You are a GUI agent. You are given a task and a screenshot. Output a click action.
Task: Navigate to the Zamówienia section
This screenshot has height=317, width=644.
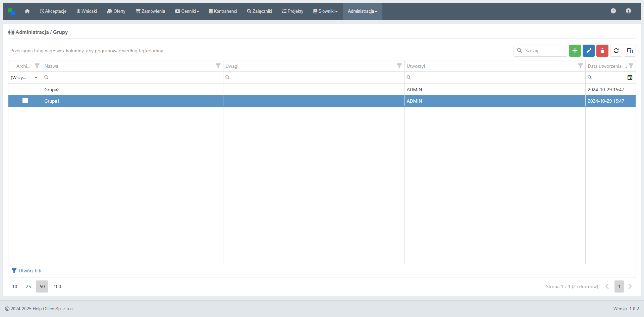click(x=150, y=11)
